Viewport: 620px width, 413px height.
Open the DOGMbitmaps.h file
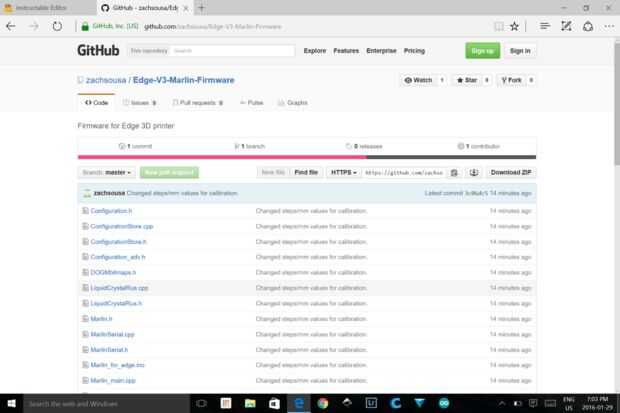pyautogui.click(x=113, y=273)
